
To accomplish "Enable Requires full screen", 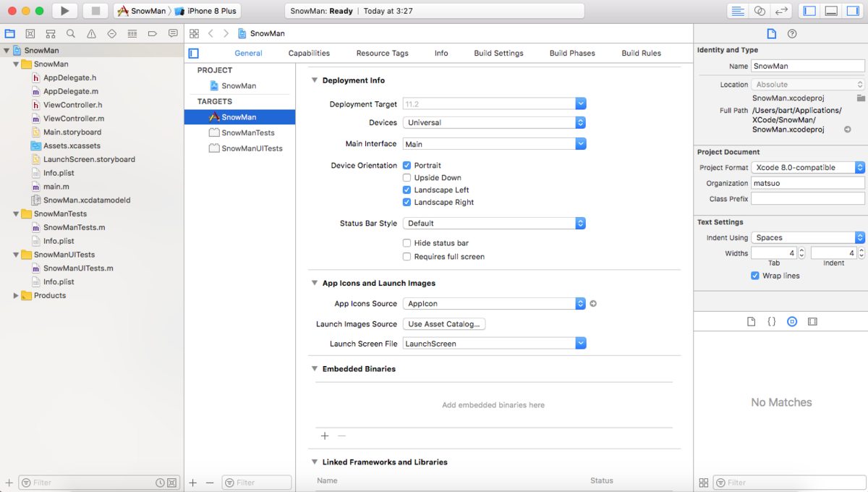I will (x=407, y=257).
